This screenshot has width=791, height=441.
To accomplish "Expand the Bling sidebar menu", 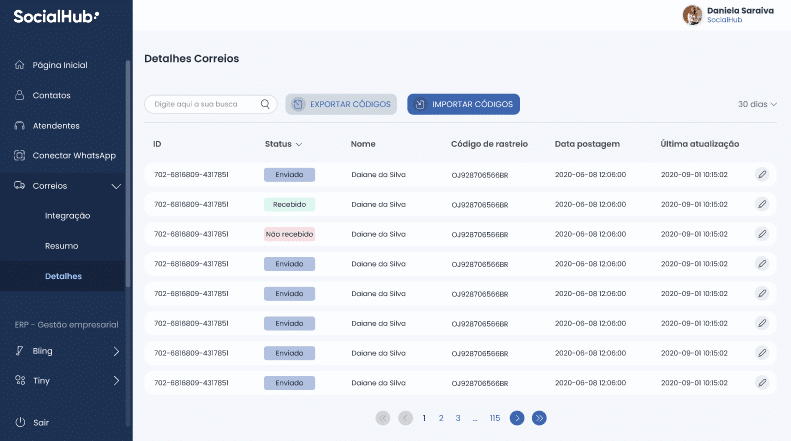I will click(116, 351).
